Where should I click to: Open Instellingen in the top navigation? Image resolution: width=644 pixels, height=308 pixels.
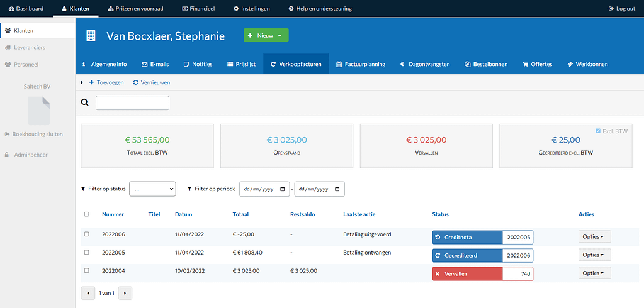pyautogui.click(x=251, y=8)
